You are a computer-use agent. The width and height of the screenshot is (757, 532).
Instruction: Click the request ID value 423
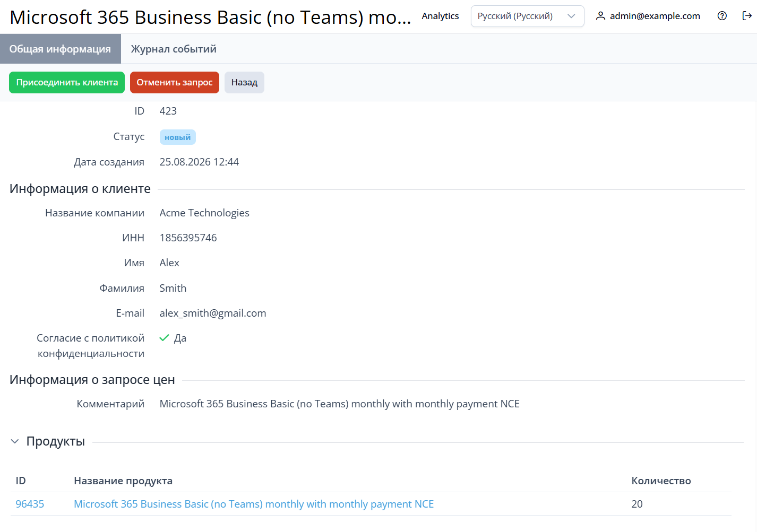point(168,111)
